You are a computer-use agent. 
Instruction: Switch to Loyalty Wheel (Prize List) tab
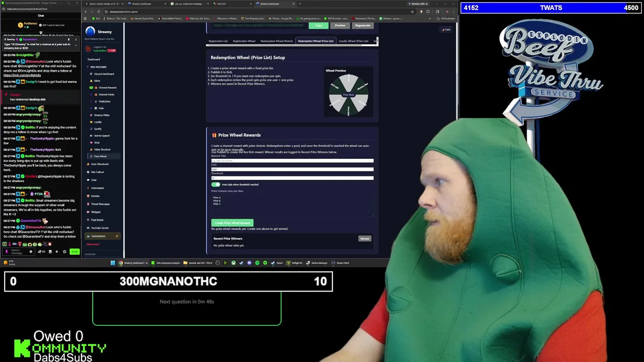click(x=353, y=41)
